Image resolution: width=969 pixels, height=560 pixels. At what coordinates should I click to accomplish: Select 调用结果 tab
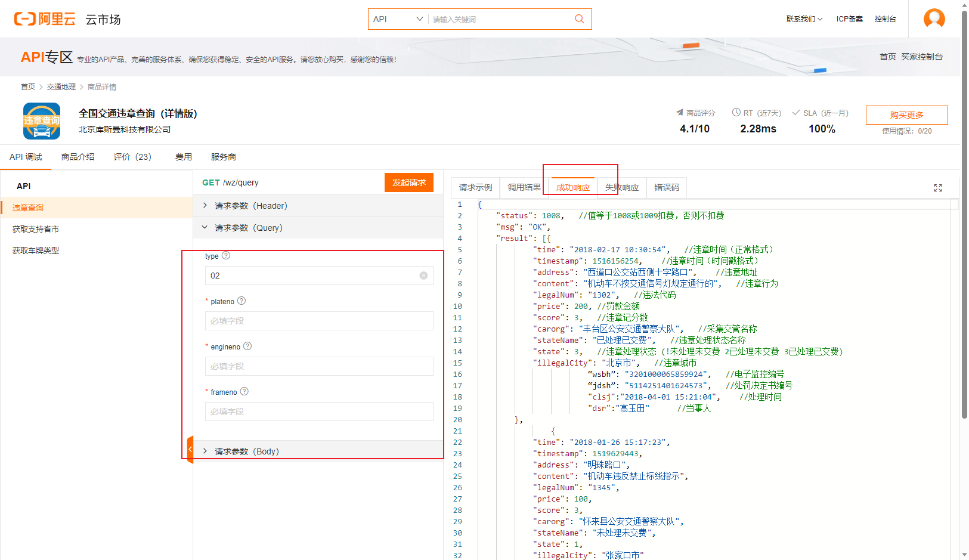click(x=524, y=187)
